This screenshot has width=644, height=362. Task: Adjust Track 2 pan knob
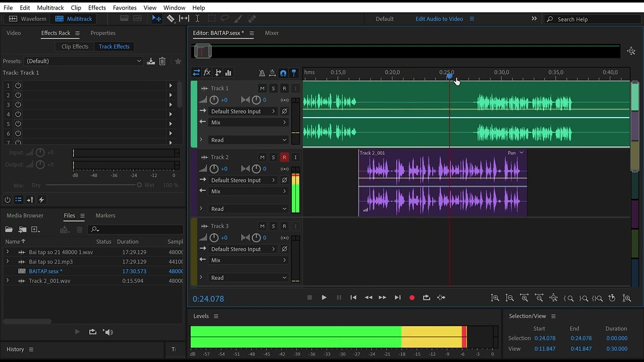(256, 168)
